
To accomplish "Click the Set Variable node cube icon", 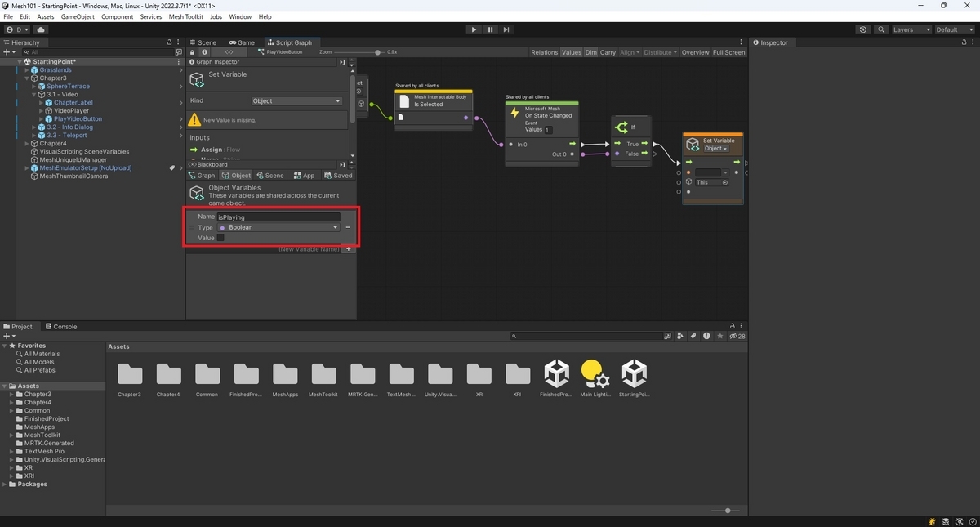I will [x=693, y=144].
